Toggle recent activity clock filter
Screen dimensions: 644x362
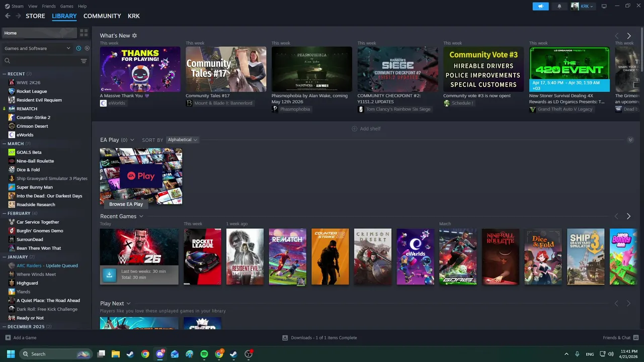[x=78, y=48]
